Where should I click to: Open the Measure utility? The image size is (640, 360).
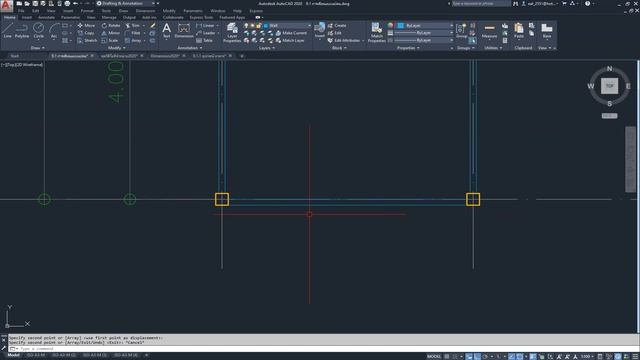[x=489, y=31]
